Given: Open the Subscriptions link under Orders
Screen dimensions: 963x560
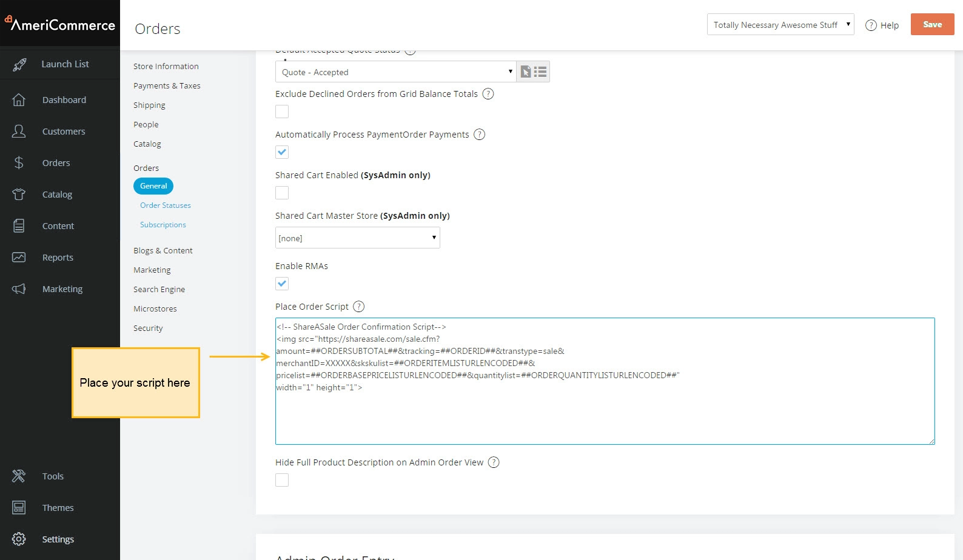Looking at the screenshot, I should [163, 225].
